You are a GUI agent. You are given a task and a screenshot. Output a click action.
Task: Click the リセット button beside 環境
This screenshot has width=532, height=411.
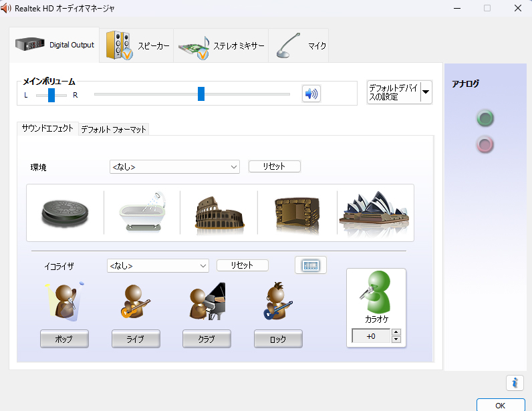[x=274, y=166]
